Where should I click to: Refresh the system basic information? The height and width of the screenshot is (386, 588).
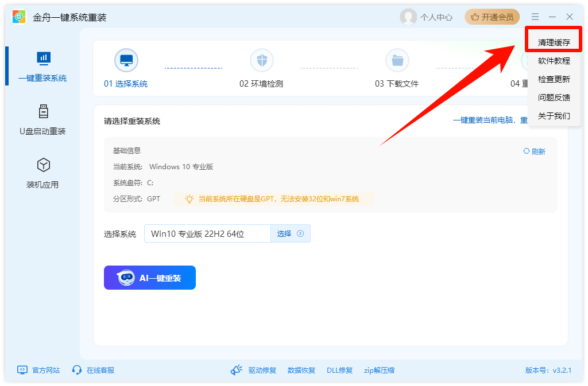pos(534,151)
